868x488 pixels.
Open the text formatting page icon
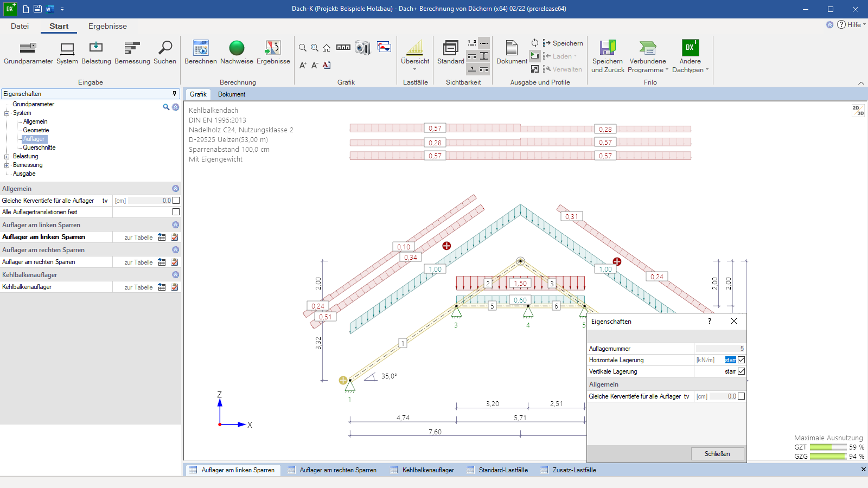(x=327, y=65)
